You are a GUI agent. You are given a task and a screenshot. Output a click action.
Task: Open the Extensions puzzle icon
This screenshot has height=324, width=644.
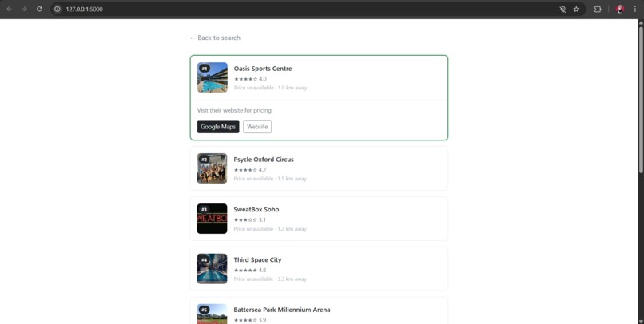[x=598, y=9]
